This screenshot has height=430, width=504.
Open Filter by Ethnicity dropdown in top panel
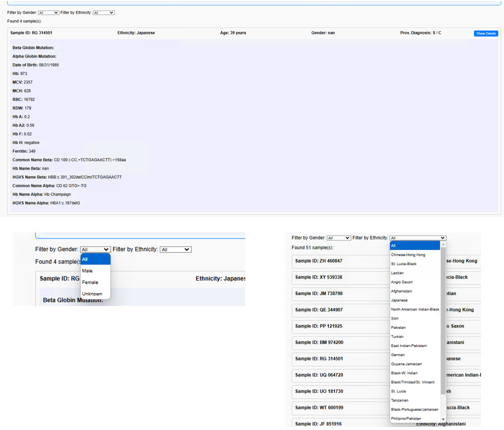point(103,13)
